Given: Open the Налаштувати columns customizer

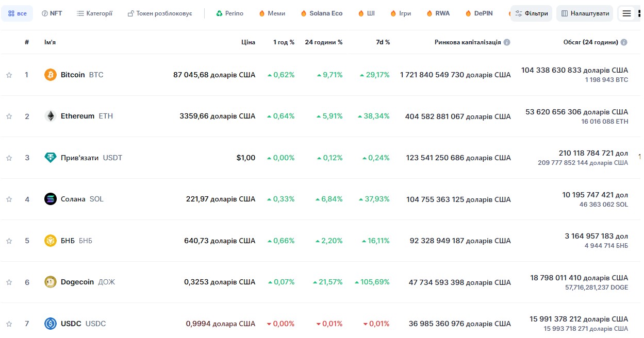Looking at the screenshot, I should [x=585, y=13].
